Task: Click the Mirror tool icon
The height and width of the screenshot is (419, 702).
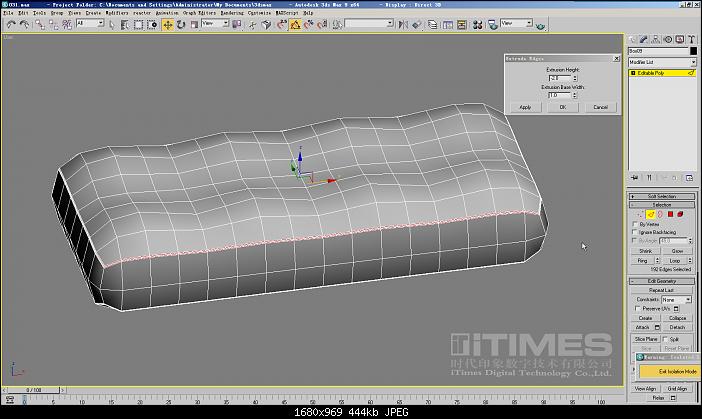Action: 403,25
